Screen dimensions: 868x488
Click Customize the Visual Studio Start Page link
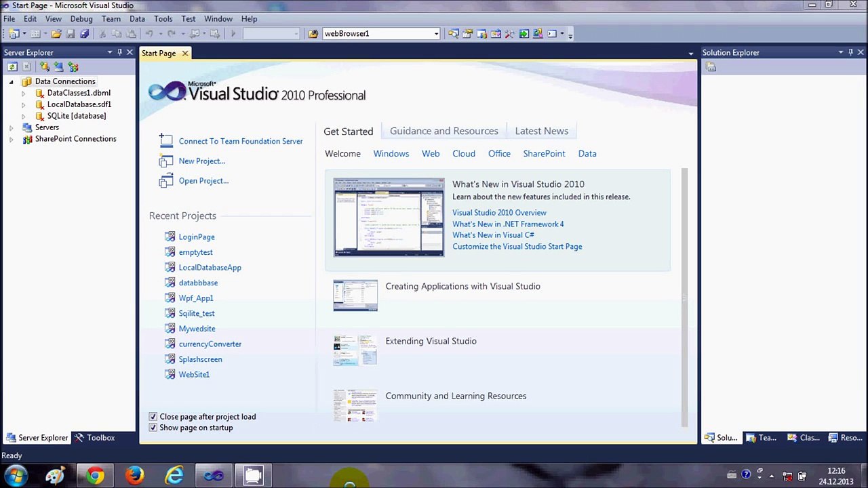tap(517, 247)
